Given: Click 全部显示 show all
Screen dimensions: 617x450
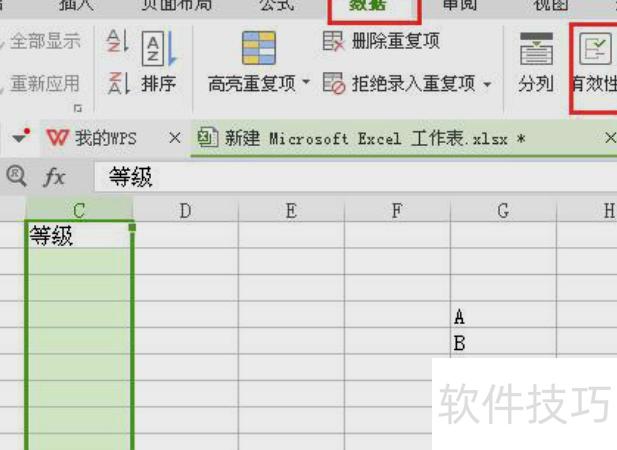Looking at the screenshot, I should [x=45, y=41].
